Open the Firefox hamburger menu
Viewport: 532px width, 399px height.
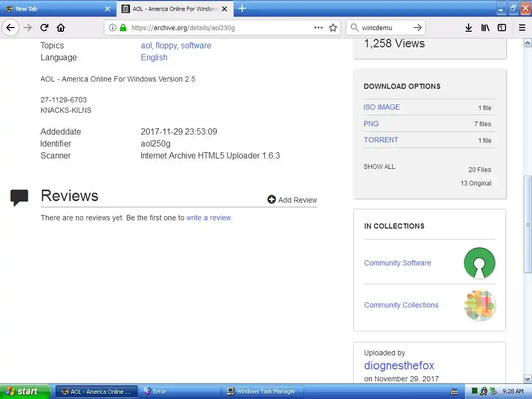[x=522, y=28]
